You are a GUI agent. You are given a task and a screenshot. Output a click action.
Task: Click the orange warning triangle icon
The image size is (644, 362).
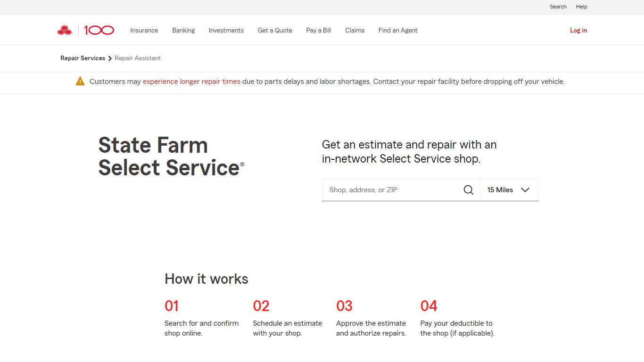coord(80,81)
